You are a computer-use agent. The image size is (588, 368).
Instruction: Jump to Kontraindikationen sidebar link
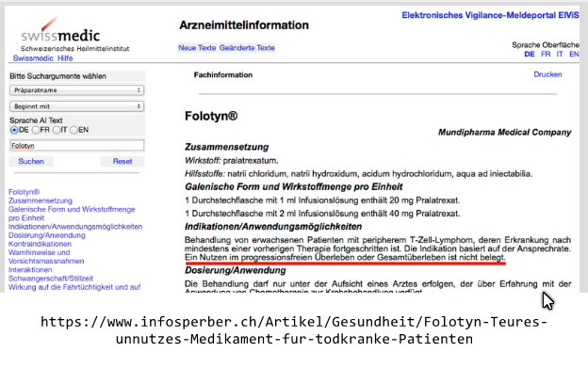coord(40,244)
